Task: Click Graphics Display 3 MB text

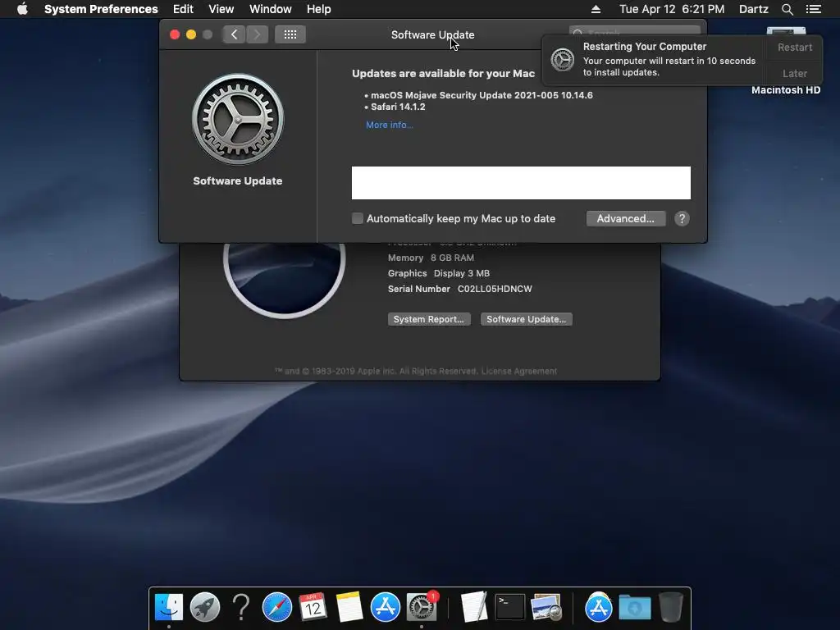Action: (439, 273)
